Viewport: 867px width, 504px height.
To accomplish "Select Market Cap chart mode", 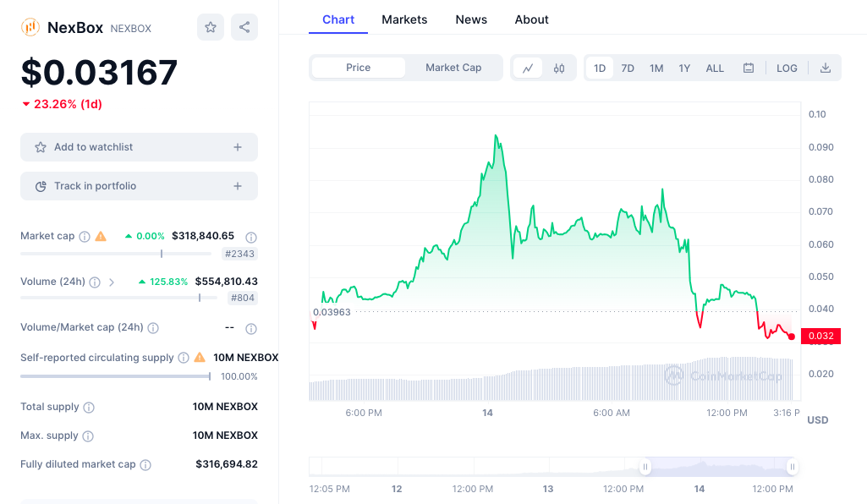I will point(453,68).
